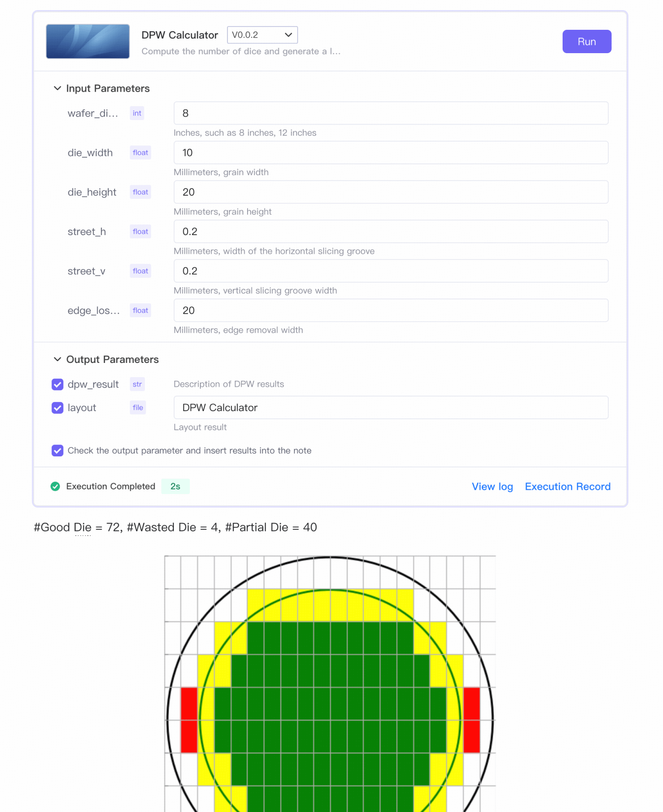
Task: Run the DPW Calculator
Action: (x=587, y=42)
